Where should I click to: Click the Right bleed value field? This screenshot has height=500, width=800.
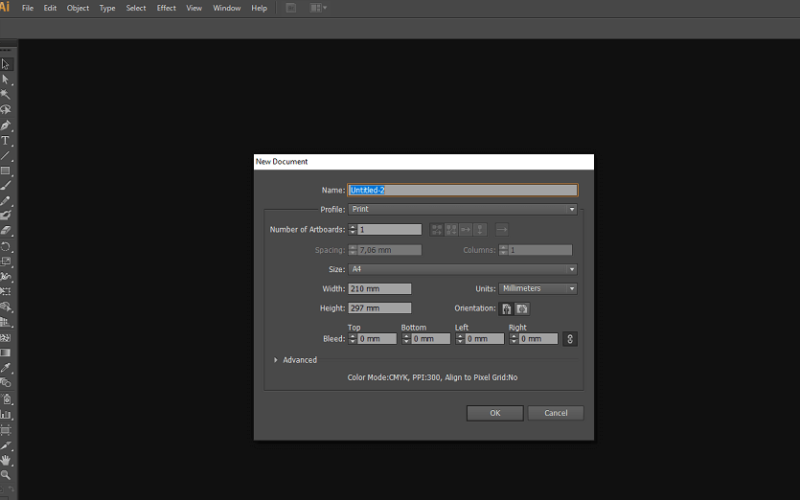(538, 339)
